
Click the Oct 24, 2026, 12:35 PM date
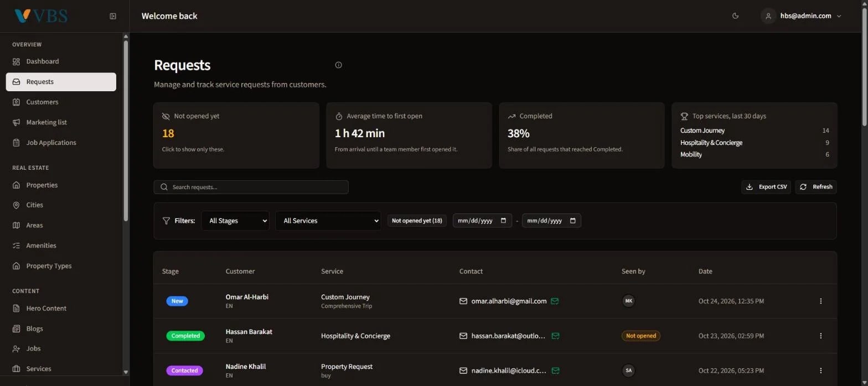point(731,301)
